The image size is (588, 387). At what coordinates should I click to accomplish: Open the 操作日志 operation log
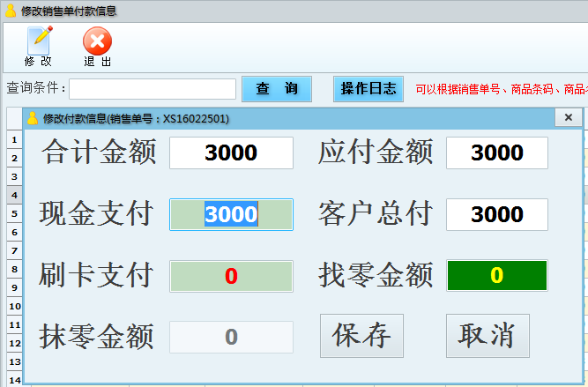(x=368, y=89)
